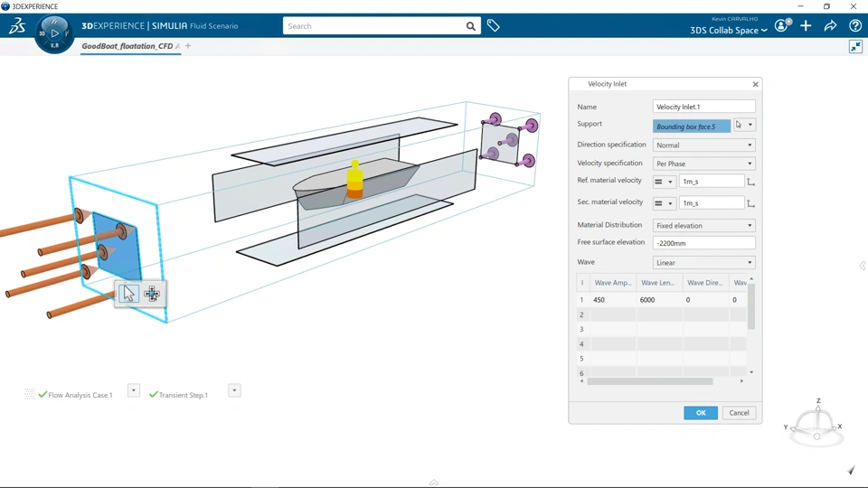The height and width of the screenshot is (488, 868).
Task: Click the wave table horizontal scrollbar
Action: pyautogui.click(x=650, y=381)
